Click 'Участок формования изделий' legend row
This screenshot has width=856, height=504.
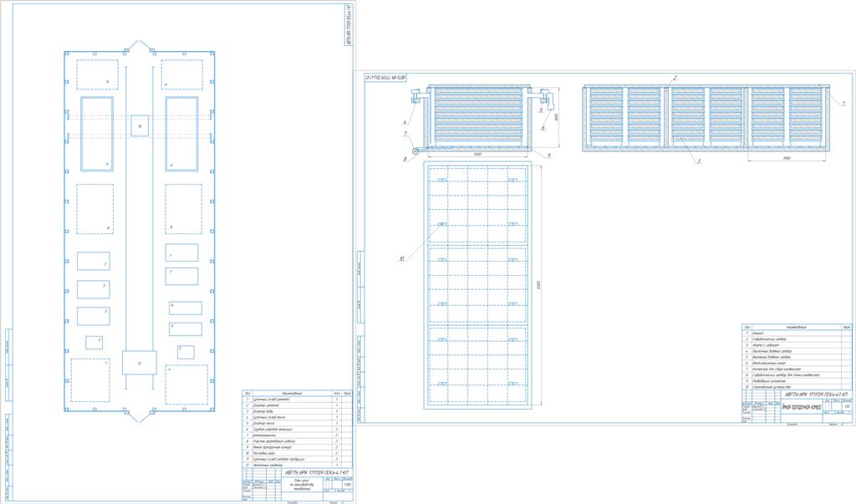click(x=297, y=441)
